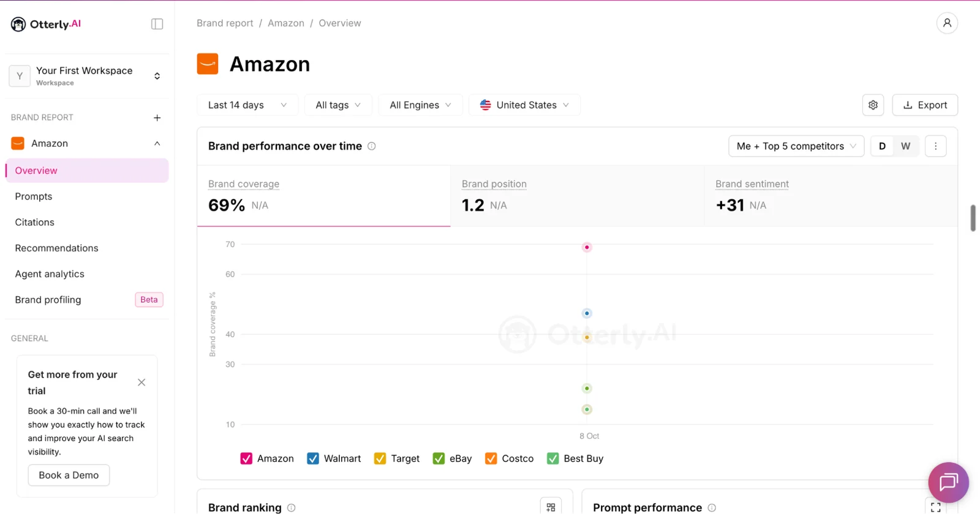
Task: Switch workspace via Your First Workspace selector
Action: coord(87,76)
